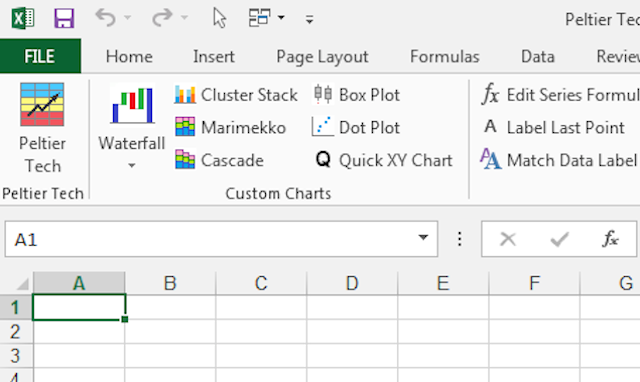Click the Excel application icon
The image size is (640, 382).
23,18
